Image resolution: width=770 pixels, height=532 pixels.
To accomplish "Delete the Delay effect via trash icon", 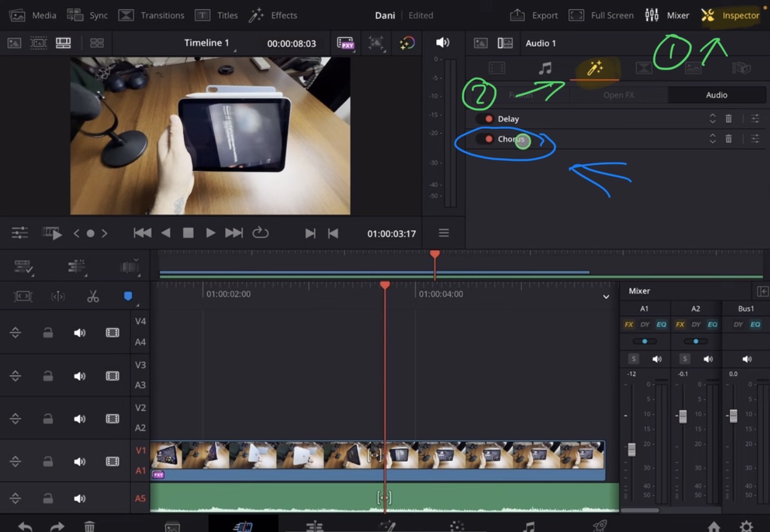I will coord(729,118).
